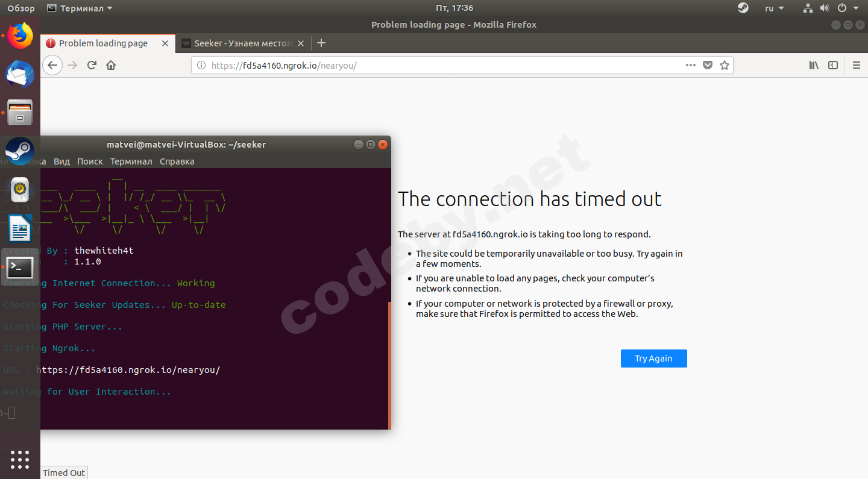The image size is (868, 479).
Task: Open a new Firefox tab
Action: 321,43
